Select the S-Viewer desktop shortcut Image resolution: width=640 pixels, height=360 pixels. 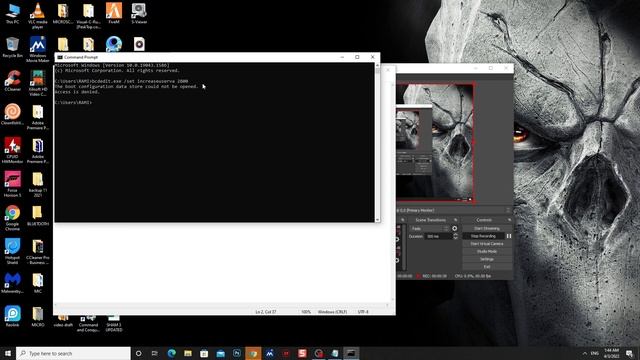139,13
